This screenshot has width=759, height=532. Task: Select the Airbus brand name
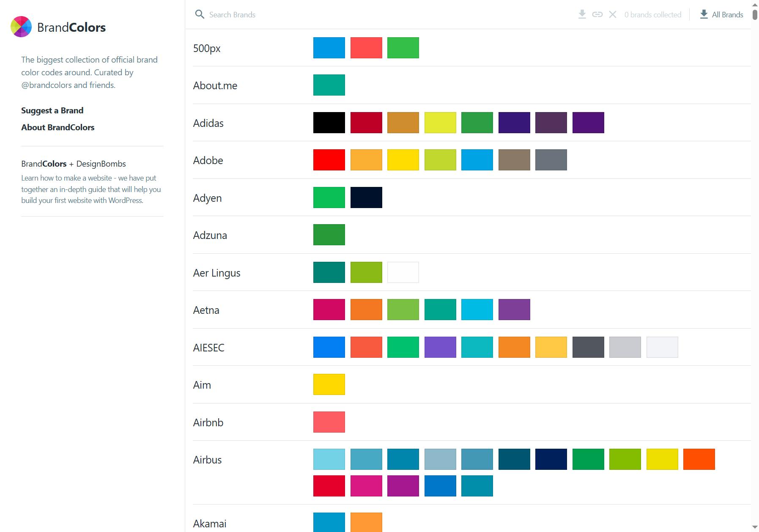coord(207,460)
